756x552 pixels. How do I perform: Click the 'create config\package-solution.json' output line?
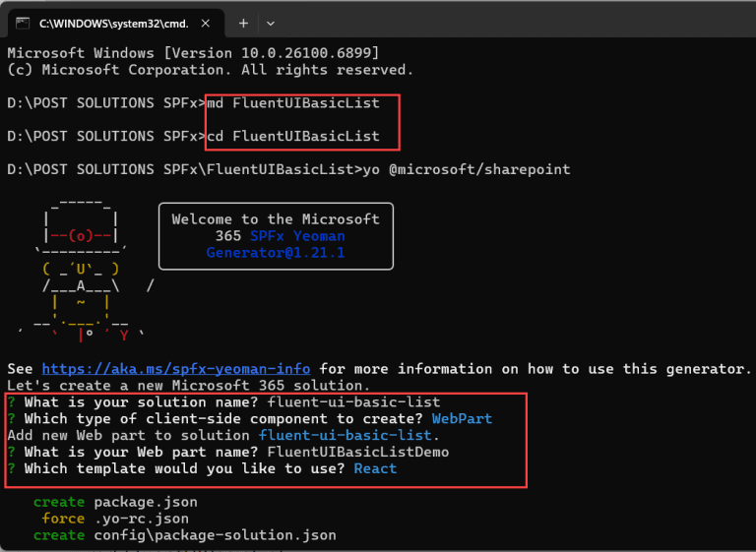coord(185,535)
